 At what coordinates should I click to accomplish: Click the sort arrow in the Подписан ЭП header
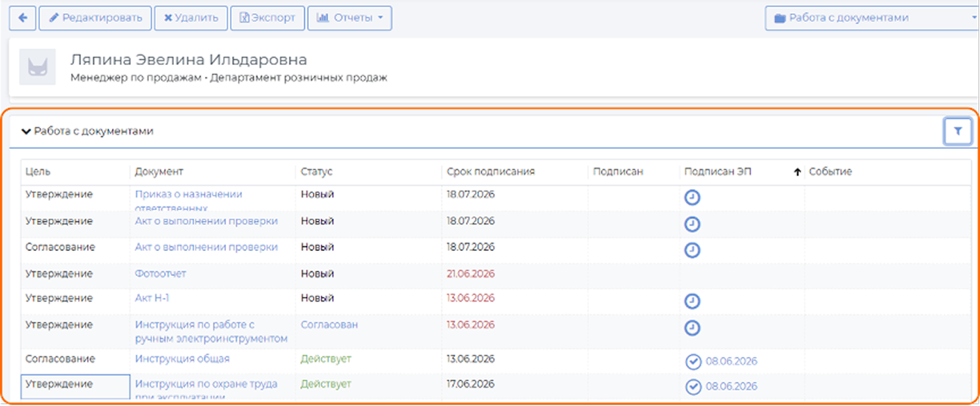(x=797, y=172)
